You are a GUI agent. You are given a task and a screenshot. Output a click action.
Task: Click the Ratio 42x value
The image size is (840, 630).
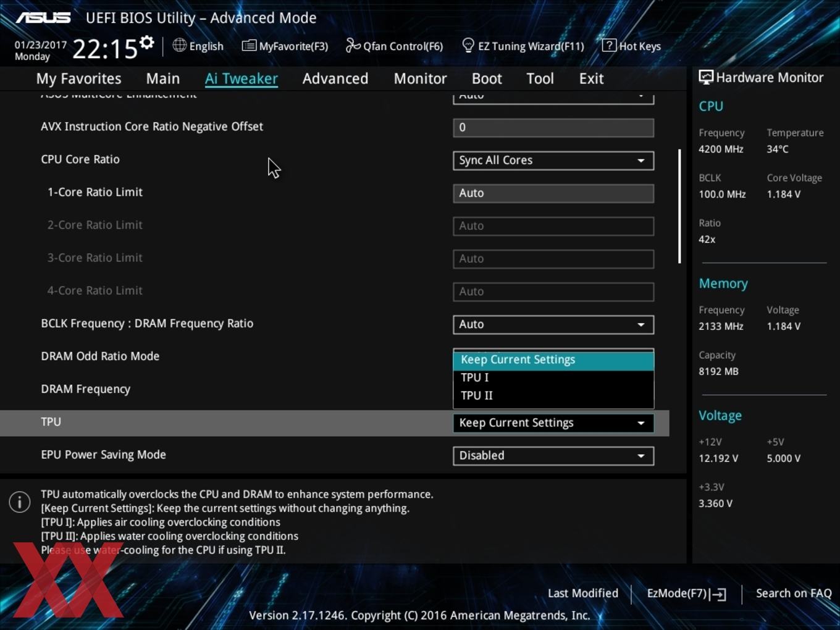707,239
